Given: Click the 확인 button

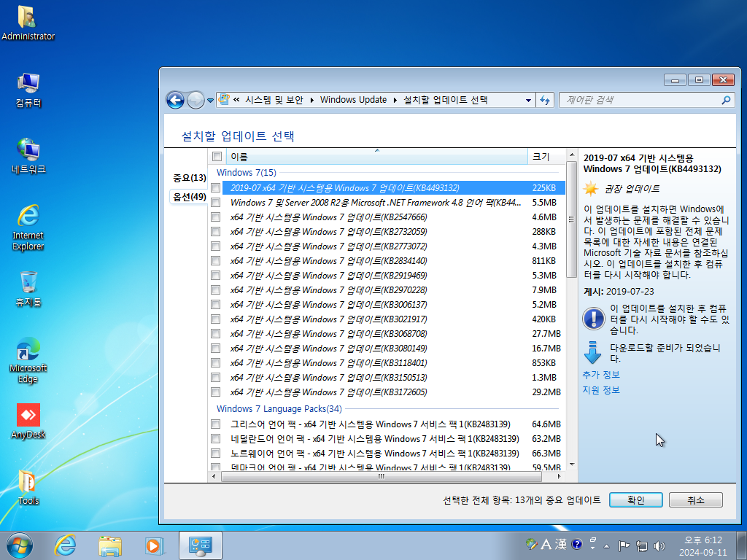Looking at the screenshot, I should pos(636,500).
